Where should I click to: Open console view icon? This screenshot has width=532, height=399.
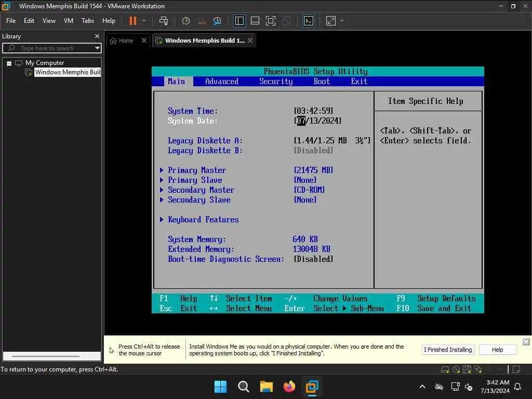(308, 21)
